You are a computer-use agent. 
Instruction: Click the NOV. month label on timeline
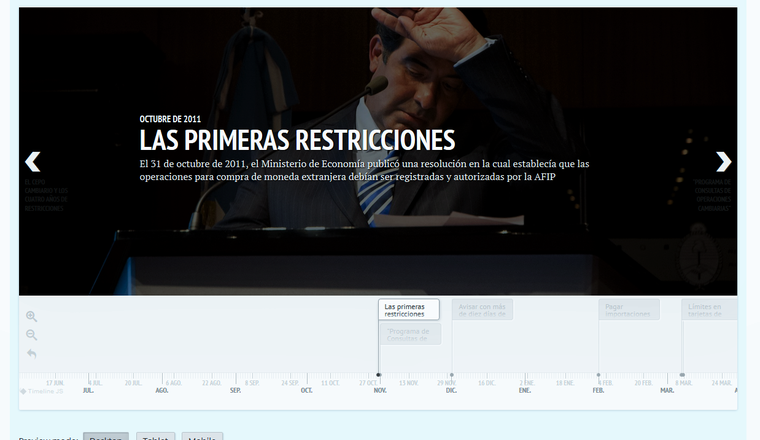(x=380, y=390)
